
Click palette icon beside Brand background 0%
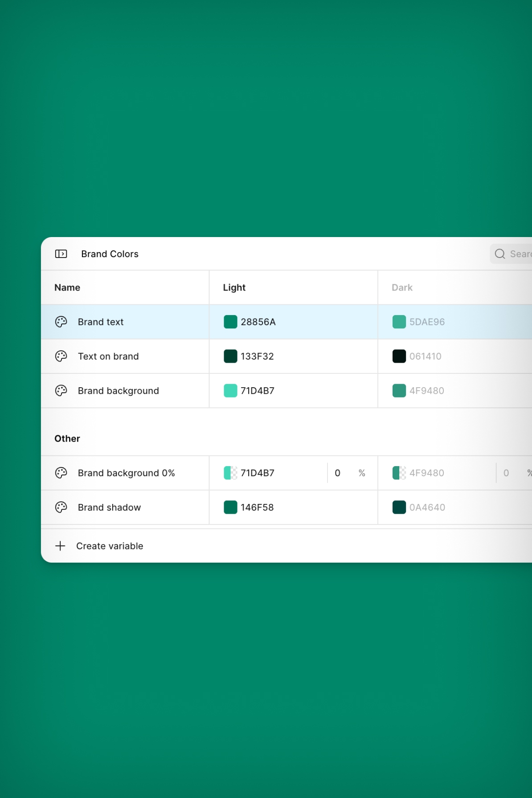point(61,473)
